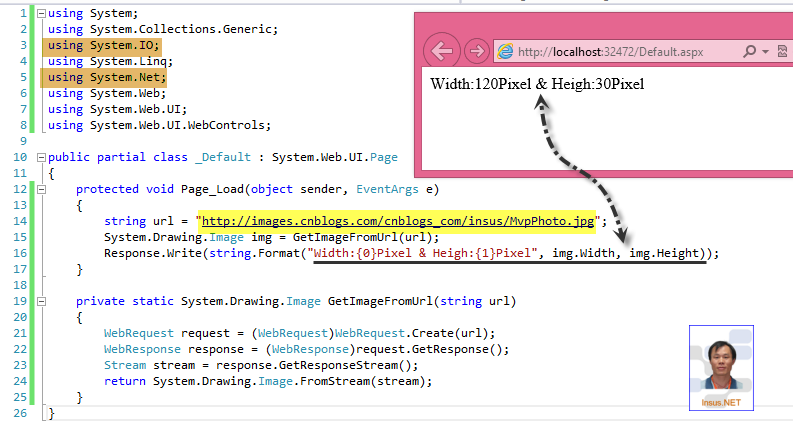Click 'using System.Web.UI.WebControls;' line
The height and width of the screenshot is (432, 793).
pyautogui.click(x=159, y=125)
